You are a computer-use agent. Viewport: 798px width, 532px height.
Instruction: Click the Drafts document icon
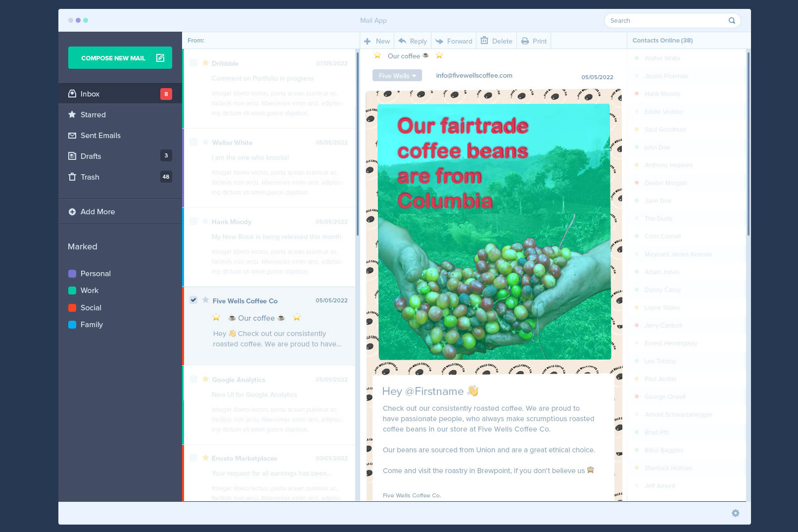tap(72, 156)
